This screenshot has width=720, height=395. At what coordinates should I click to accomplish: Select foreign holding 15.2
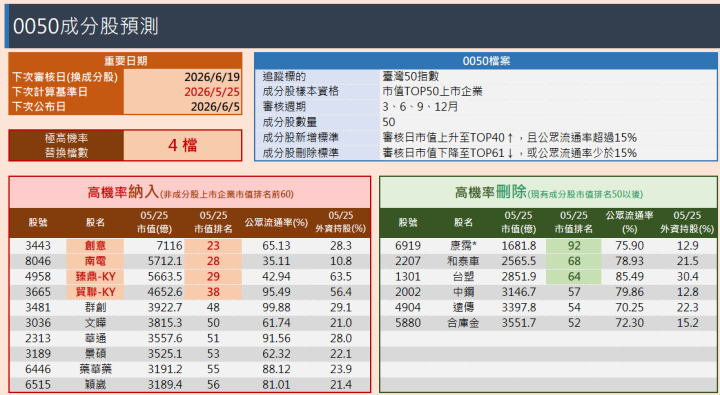pyautogui.click(x=687, y=323)
